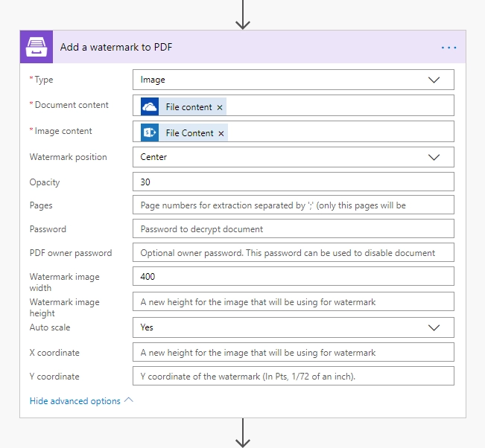Click the Auto scale label
Viewport: 485px width, 448px height.
click(x=50, y=327)
